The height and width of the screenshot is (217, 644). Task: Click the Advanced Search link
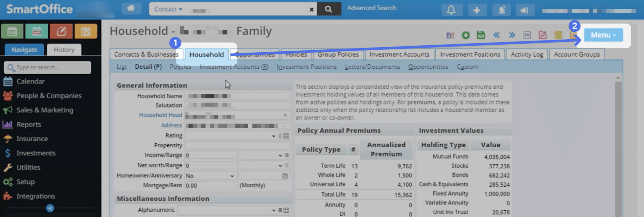372,8
